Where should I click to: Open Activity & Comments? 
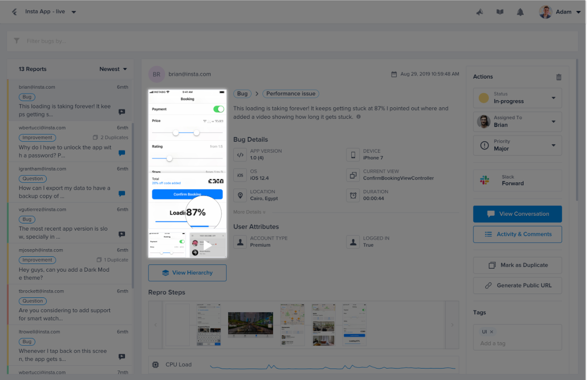pyautogui.click(x=517, y=234)
